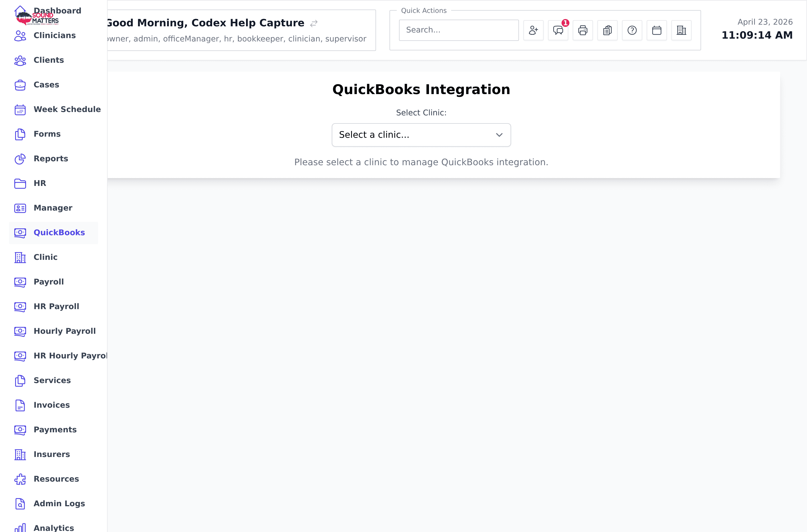This screenshot has width=807, height=532.
Task: Click the calendar quick action icon
Action: tap(657, 30)
